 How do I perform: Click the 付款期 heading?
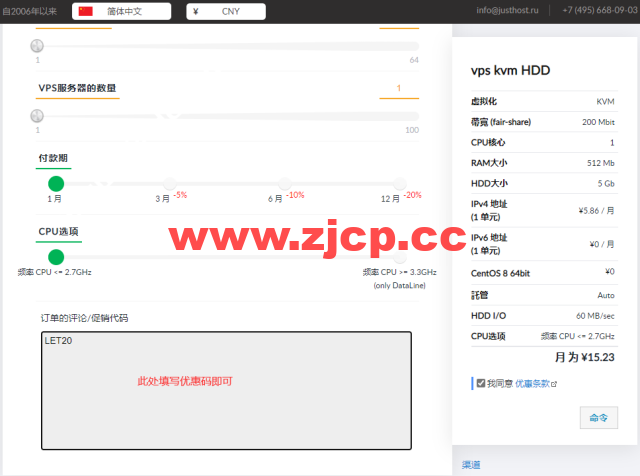pos(53,158)
